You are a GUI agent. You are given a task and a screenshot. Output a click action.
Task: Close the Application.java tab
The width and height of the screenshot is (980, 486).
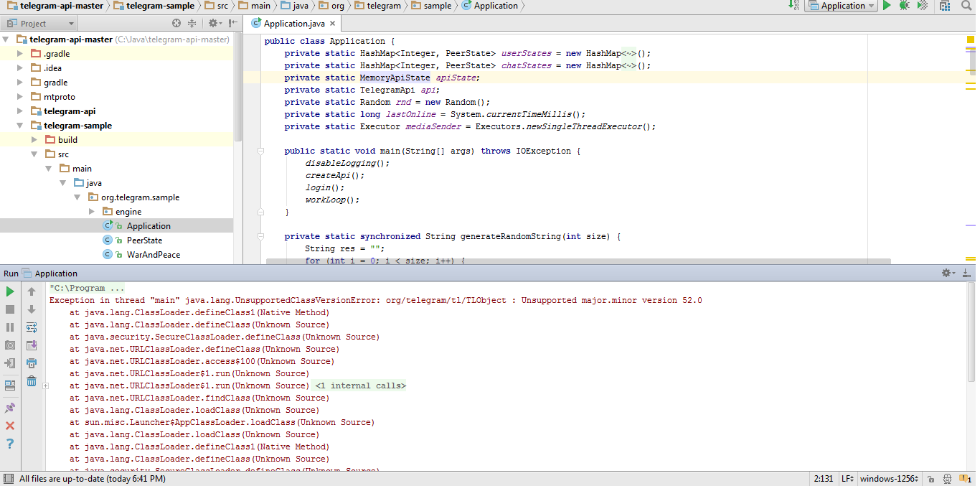click(334, 24)
